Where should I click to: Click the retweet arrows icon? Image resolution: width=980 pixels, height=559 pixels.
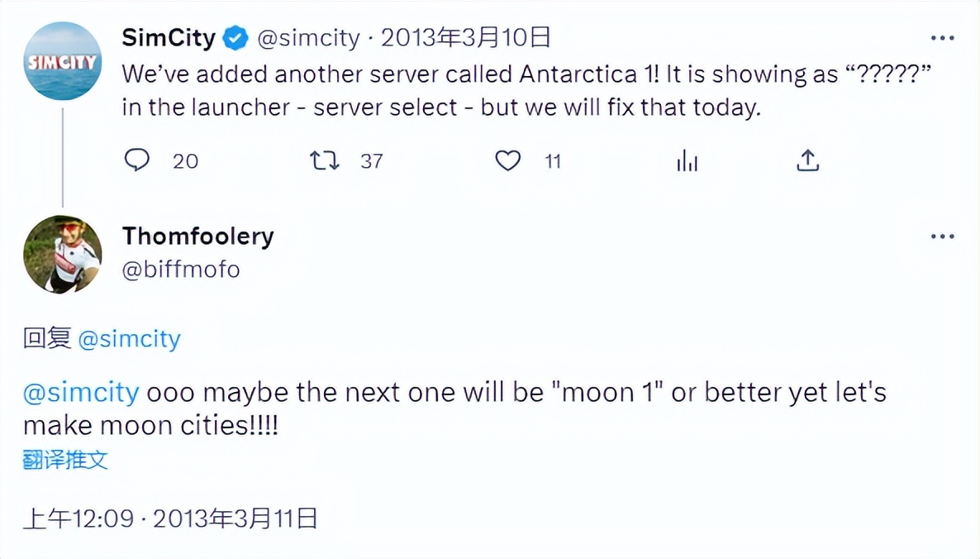[324, 160]
